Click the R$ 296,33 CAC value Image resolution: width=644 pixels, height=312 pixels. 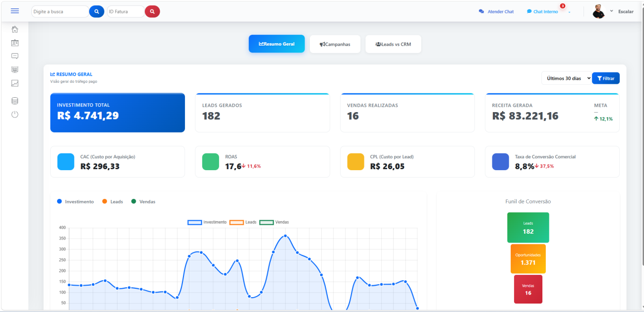coord(100,166)
